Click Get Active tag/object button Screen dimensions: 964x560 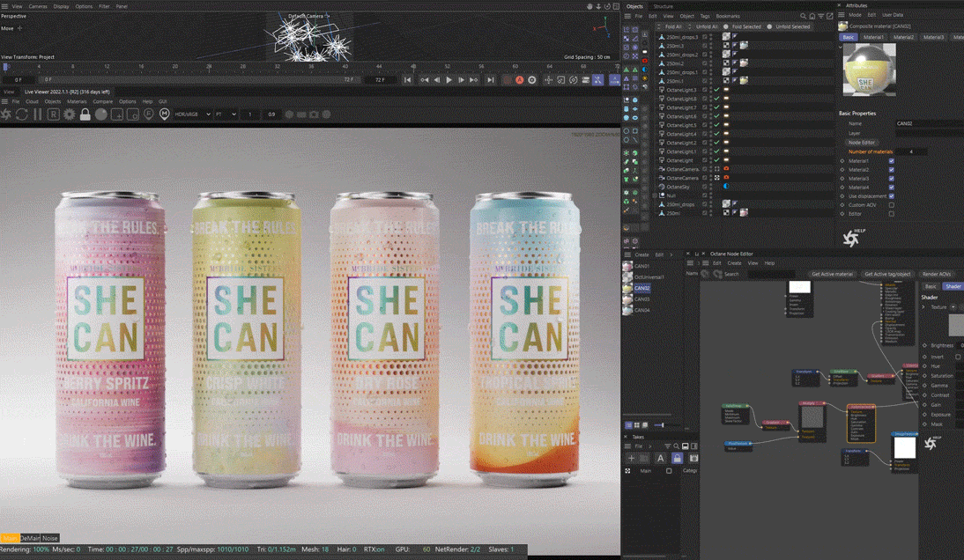pos(887,274)
